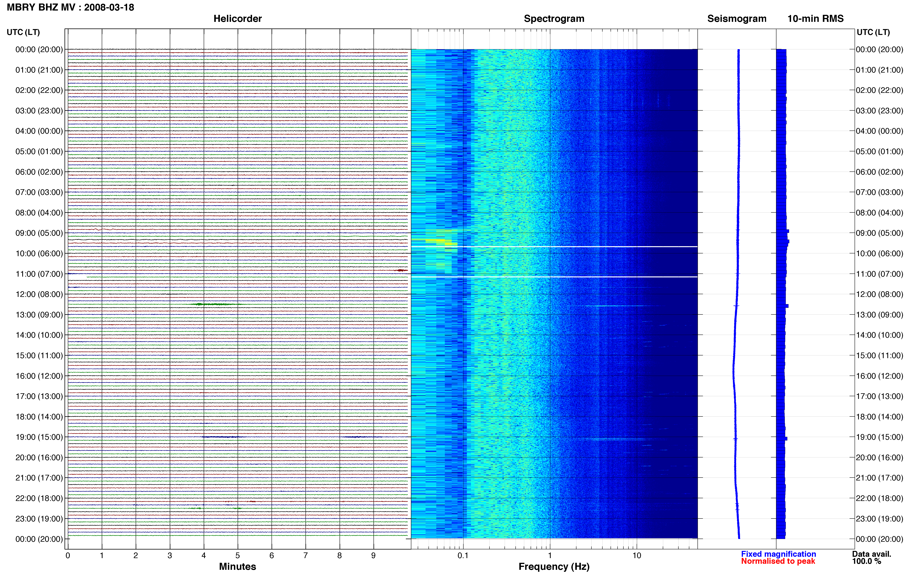The height and width of the screenshot is (578, 924).
Task: Select the right 05:00 (01:00) time label
Action: pyautogui.click(x=879, y=151)
